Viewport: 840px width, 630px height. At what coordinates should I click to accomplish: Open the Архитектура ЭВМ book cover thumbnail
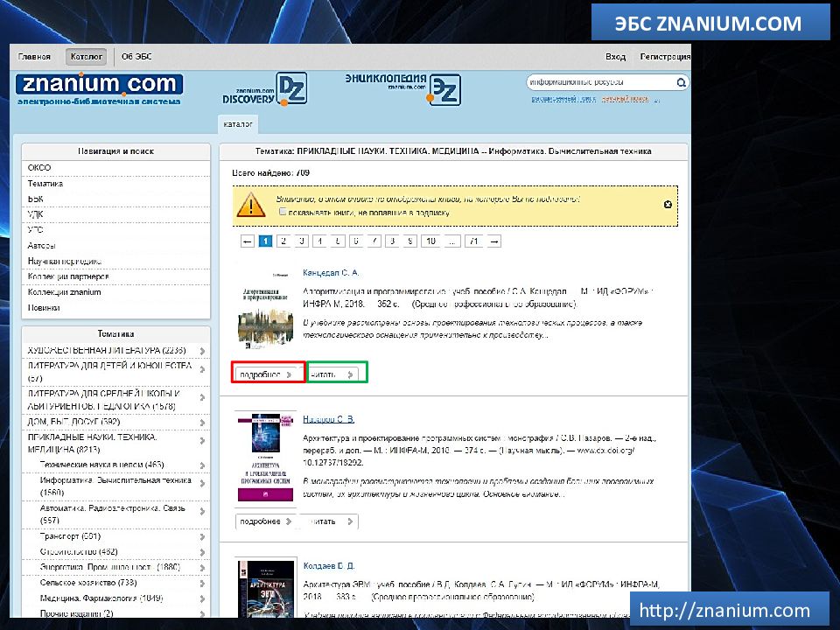[266, 588]
